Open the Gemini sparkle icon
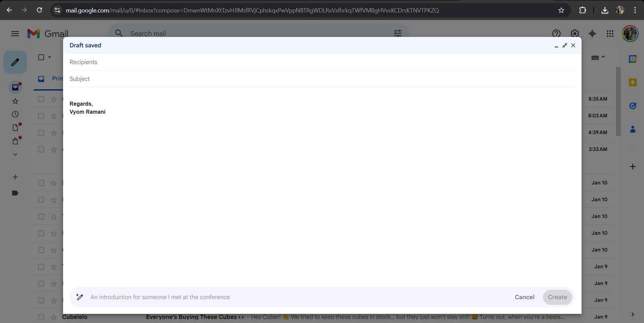The width and height of the screenshot is (644, 323). [x=592, y=33]
